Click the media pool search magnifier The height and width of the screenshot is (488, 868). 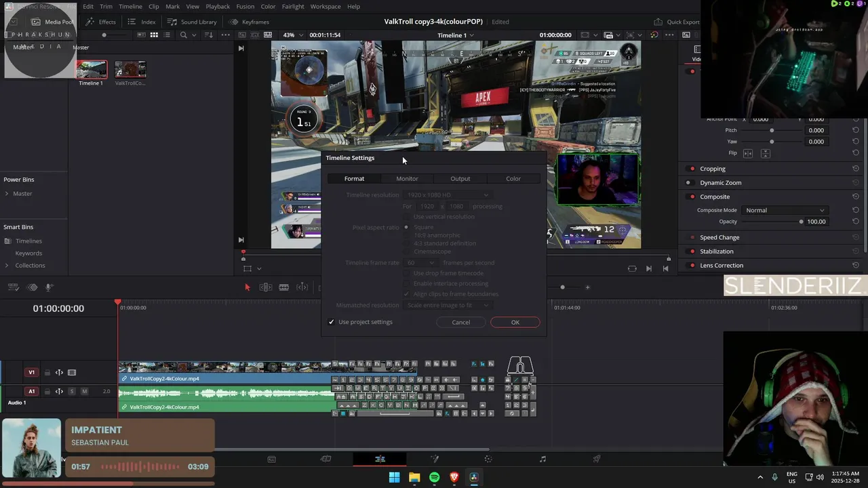coord(183,35)
